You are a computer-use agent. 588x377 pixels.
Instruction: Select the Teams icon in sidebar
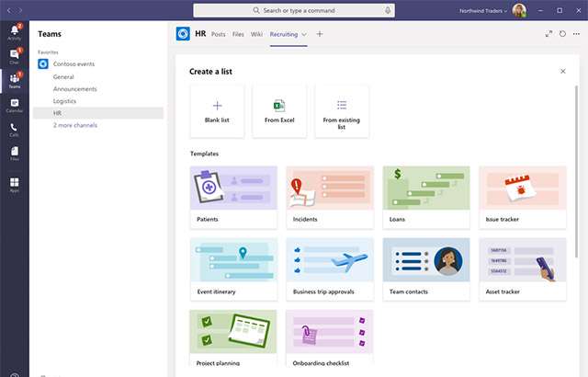tap(15, 80)
